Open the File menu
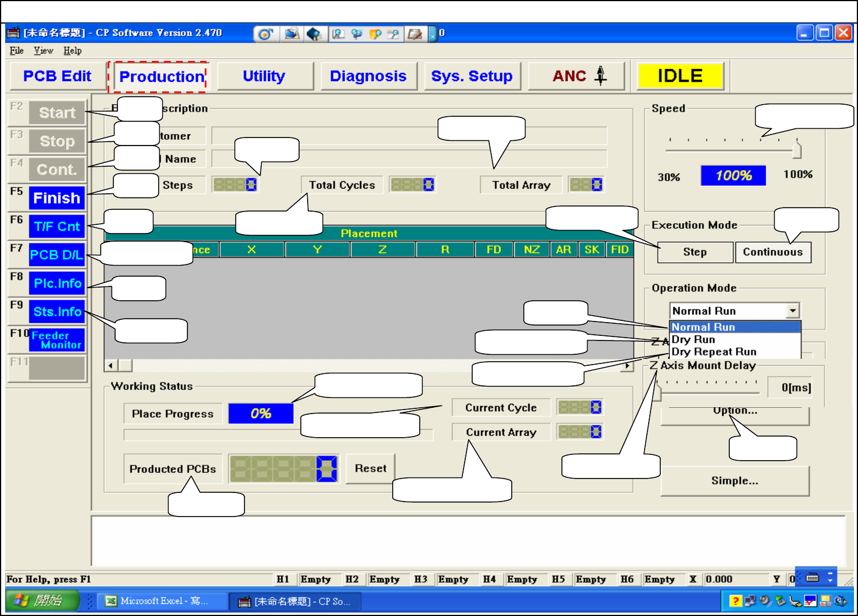Screen dimensions: 858x616 (x=17, y=51)
